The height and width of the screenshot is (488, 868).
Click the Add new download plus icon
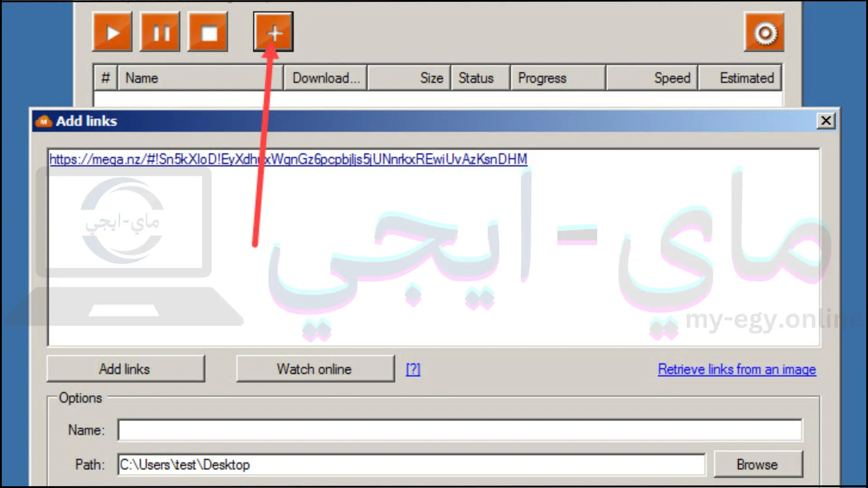273,33
